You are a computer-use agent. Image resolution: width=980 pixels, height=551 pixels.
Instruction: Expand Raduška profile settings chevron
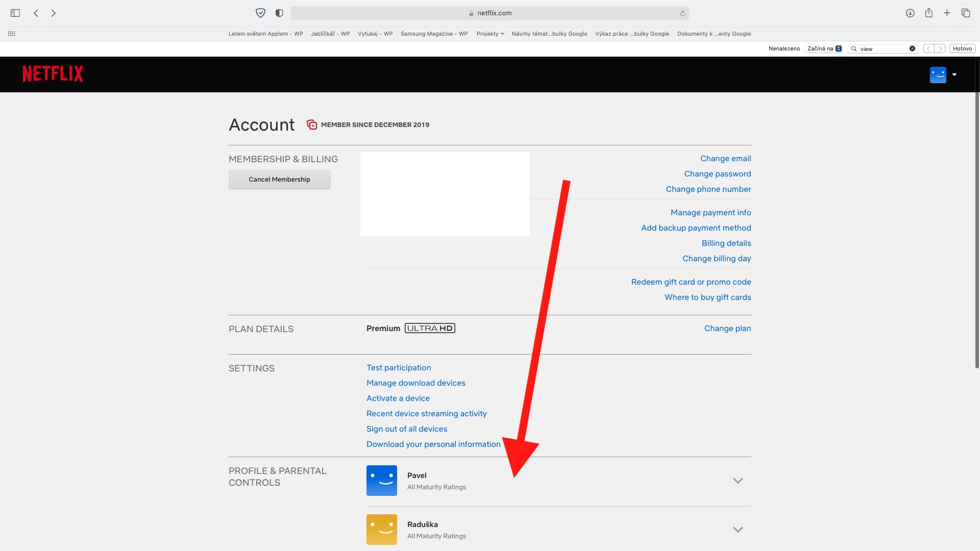[x=738, y=530]
